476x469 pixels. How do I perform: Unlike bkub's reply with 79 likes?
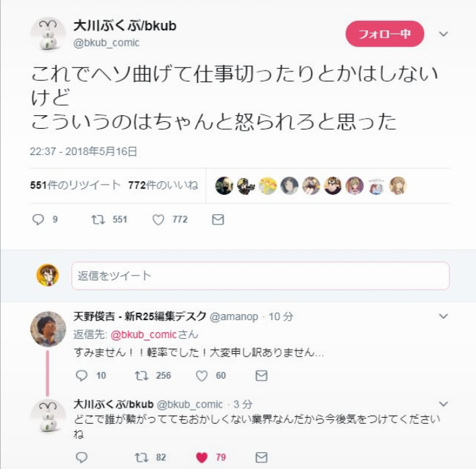coord(201,457)
